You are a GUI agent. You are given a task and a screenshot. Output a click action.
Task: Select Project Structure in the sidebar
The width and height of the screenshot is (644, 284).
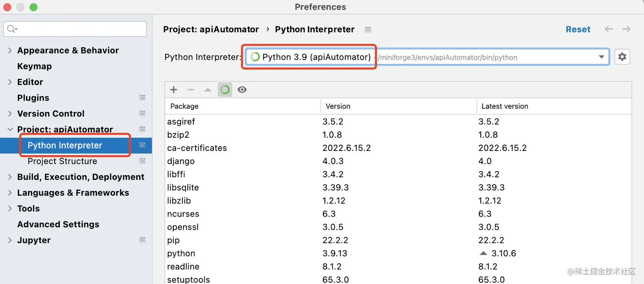[62, 161]
